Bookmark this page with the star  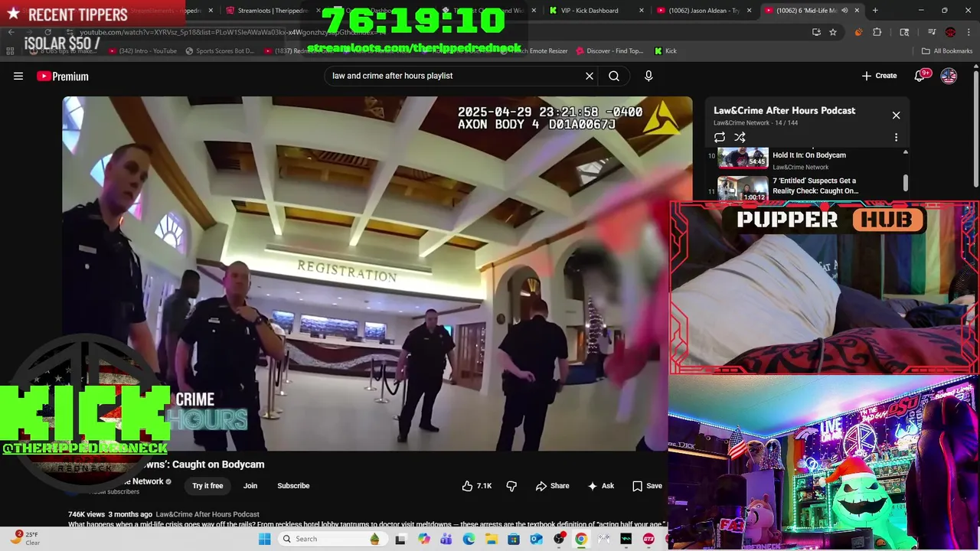coord(833,32)
